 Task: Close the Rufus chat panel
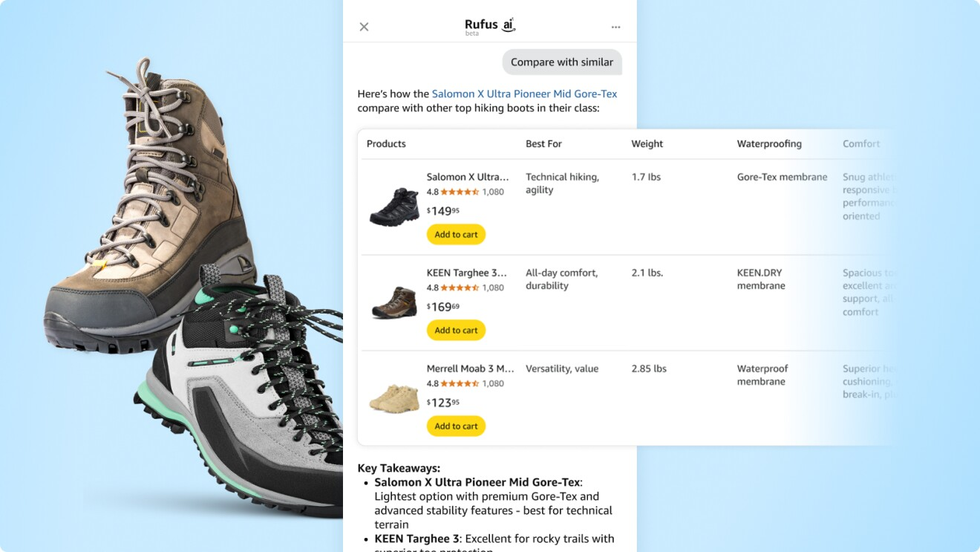[364, 27]
